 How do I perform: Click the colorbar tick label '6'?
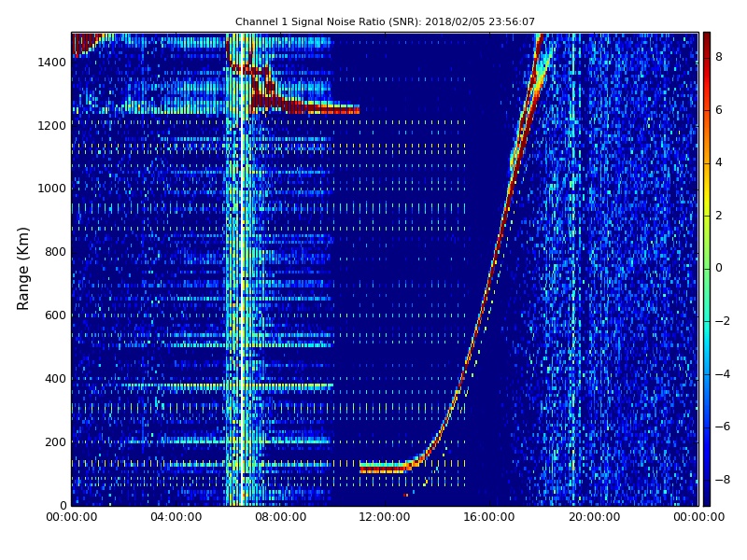click(719, 110)
